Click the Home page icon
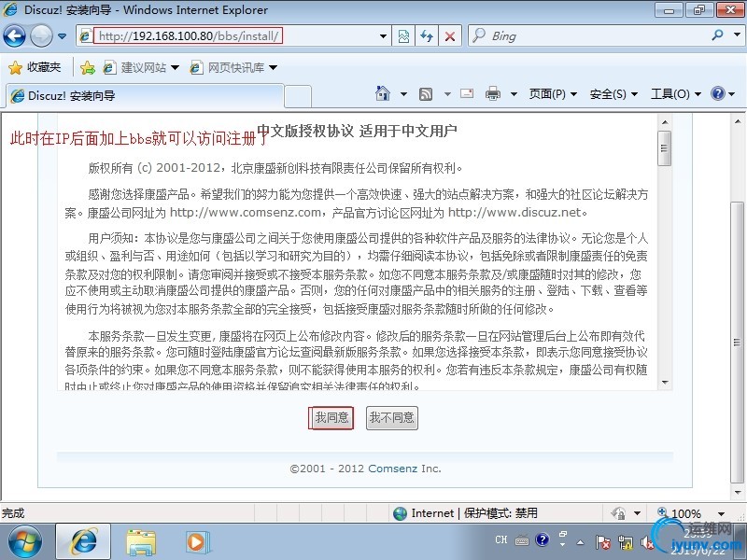This screenshot has height=560, width=747. (x=383, y=94)
